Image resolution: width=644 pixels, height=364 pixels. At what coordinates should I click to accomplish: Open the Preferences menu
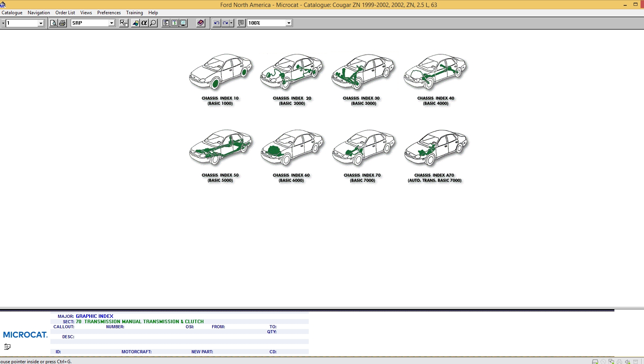[109, 13]
